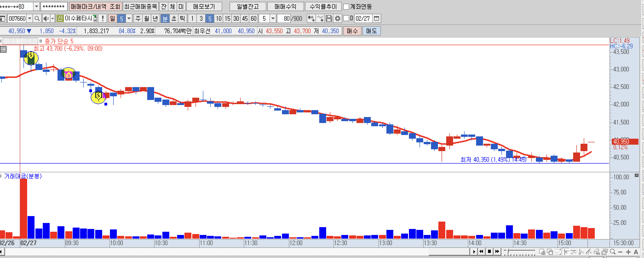Select the 틱 tick chart toggle
The width and height of the screenshot is (644, 258).
coord(182,18)
